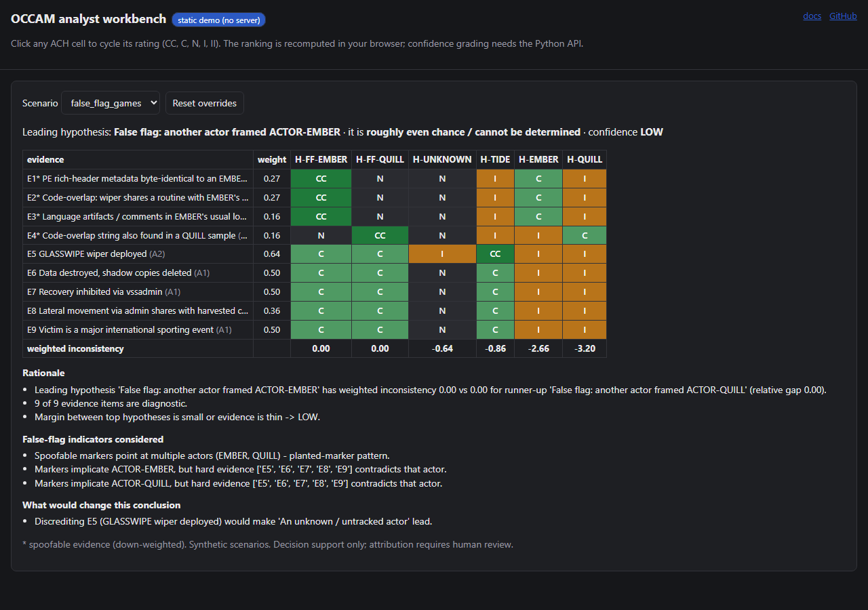Image resolution: width=868 pixels, height=610 pixels.
Task: Cycle E9 rating under H-FF-EMBER
Action: [x=321, y=330]
